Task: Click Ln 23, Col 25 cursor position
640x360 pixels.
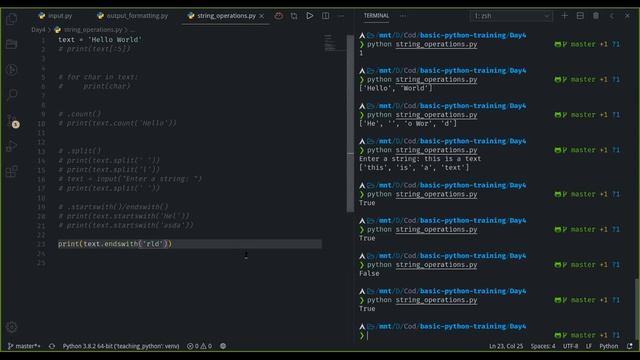Action: pos(506,346)
